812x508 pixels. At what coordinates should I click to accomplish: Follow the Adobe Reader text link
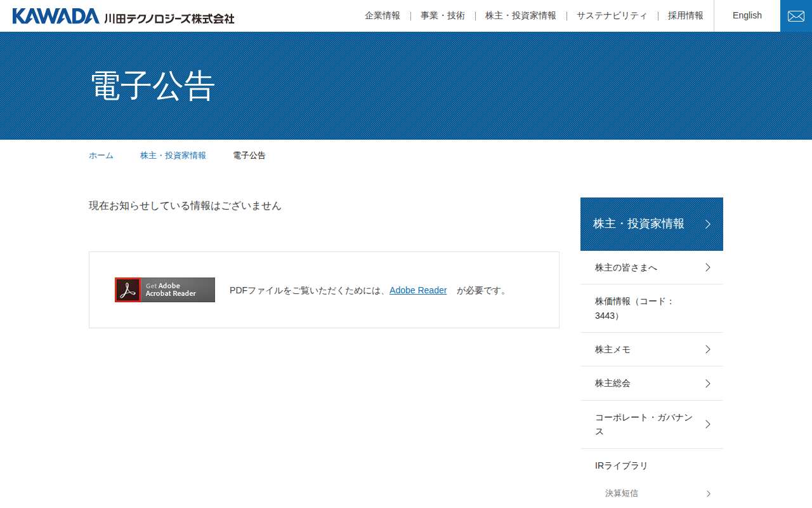(x=418, y=290)
